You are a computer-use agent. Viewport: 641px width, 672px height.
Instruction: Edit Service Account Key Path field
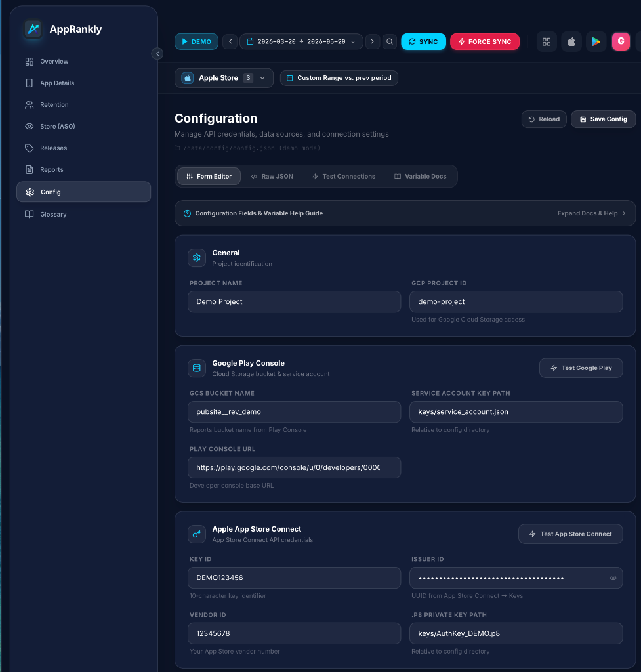point(516,412)
